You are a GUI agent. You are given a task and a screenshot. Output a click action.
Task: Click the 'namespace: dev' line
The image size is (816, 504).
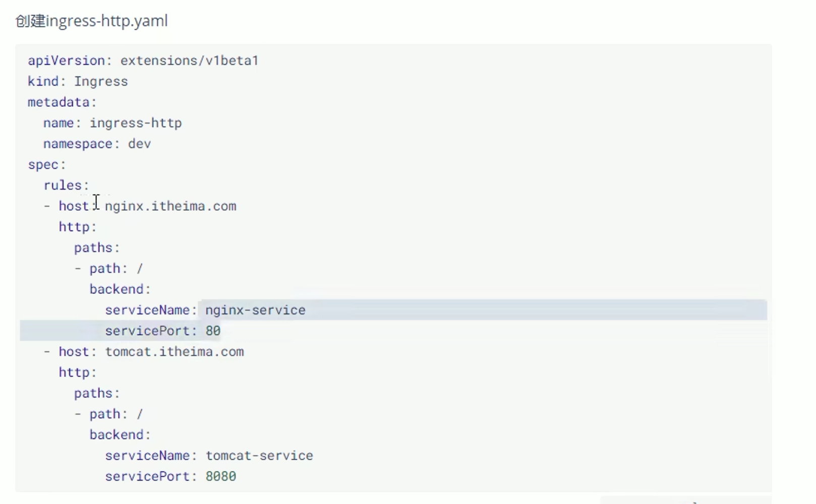tap(97, 144)
